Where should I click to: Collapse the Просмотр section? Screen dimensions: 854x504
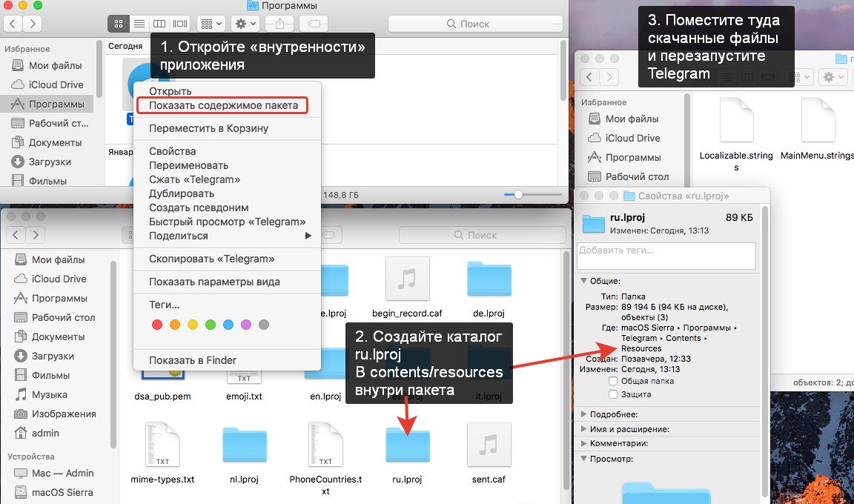(584, 459)
